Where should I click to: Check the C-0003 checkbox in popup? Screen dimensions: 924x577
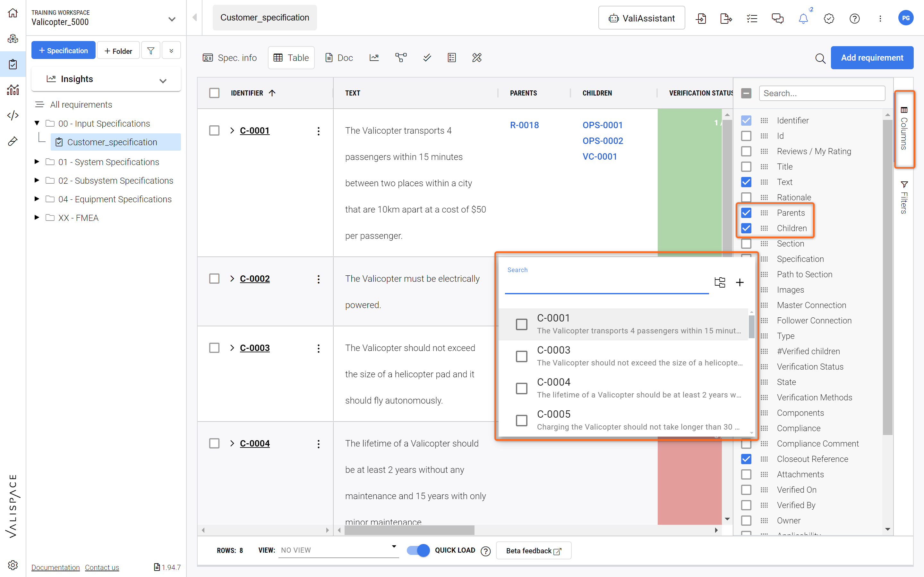tap(522, 356)
